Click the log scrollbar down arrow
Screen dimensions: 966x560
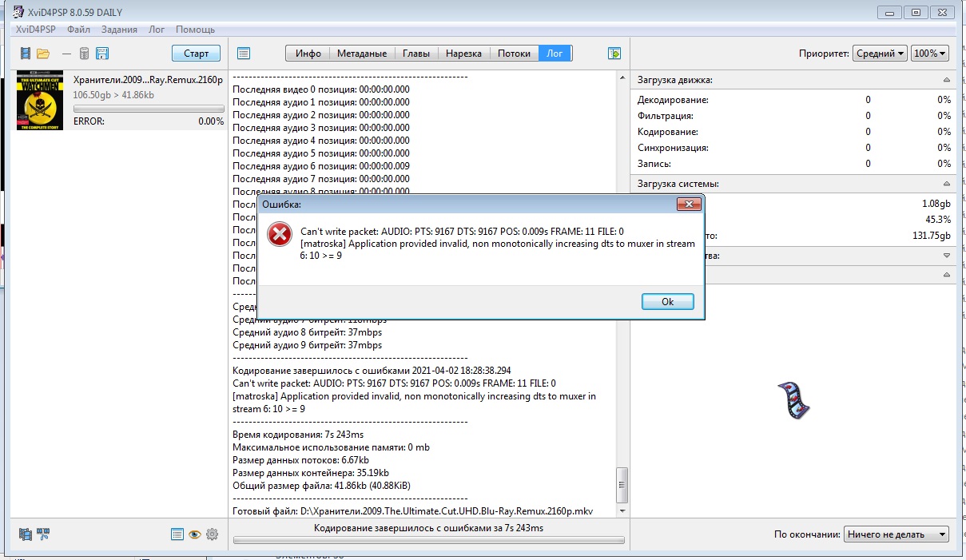(622, 510)
